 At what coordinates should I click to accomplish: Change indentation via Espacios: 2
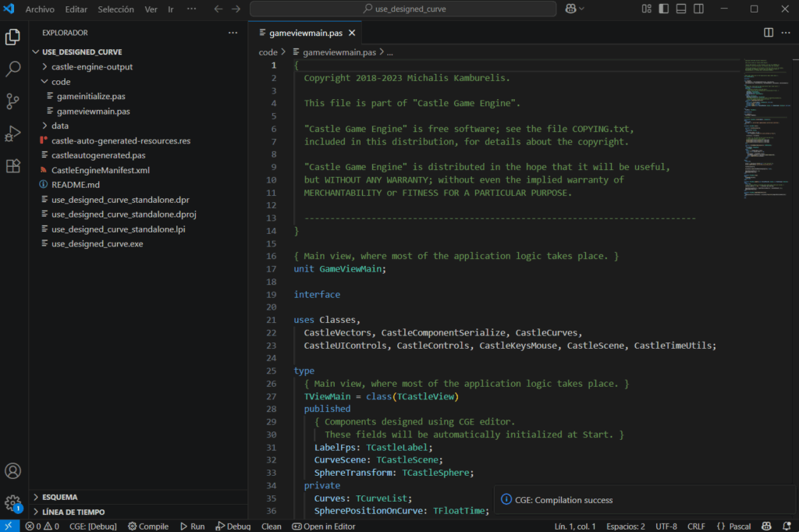[625, 527]
